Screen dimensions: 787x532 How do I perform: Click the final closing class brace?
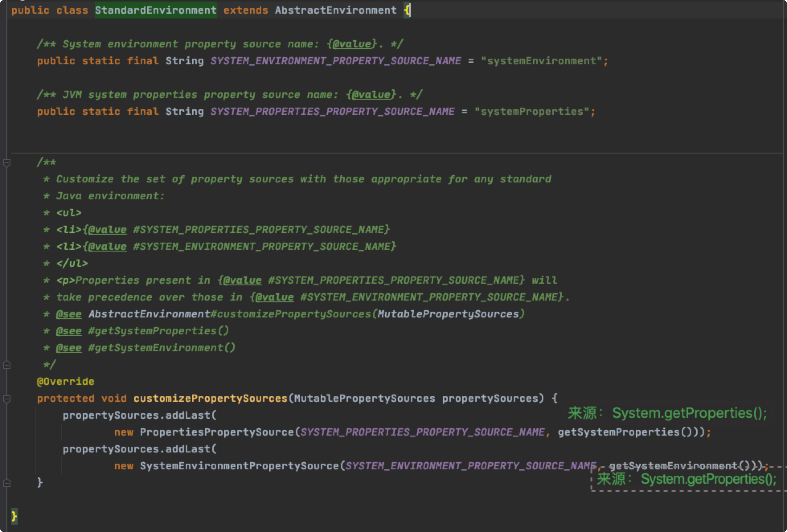click(x=14, y=516)
